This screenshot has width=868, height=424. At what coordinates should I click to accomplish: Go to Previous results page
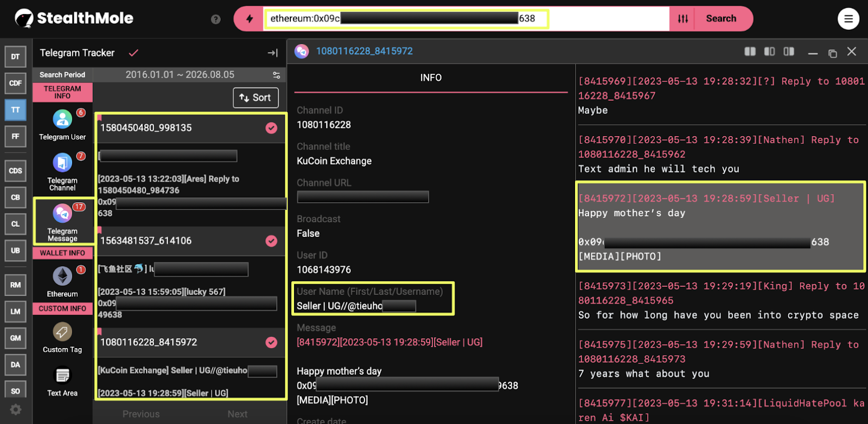point(141,414)
